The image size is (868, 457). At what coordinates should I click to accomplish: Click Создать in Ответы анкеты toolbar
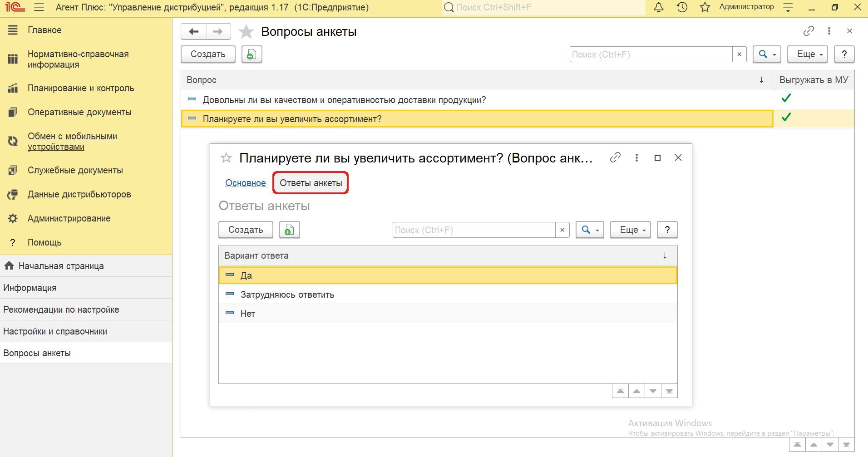246,230
